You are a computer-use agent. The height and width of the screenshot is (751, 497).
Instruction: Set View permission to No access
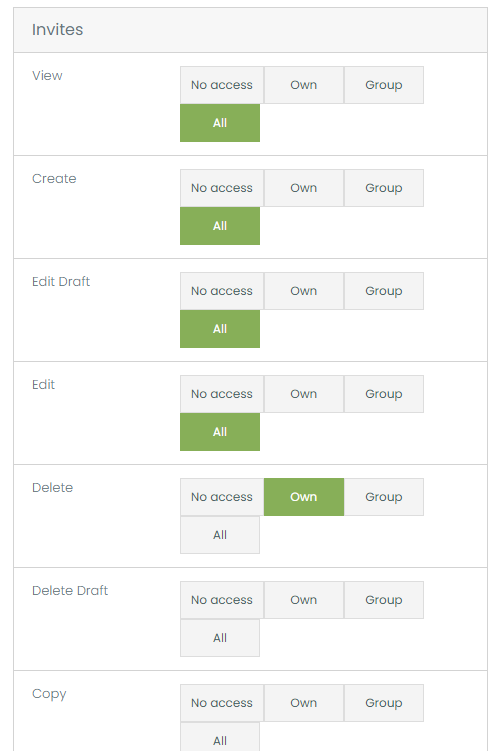222,85
